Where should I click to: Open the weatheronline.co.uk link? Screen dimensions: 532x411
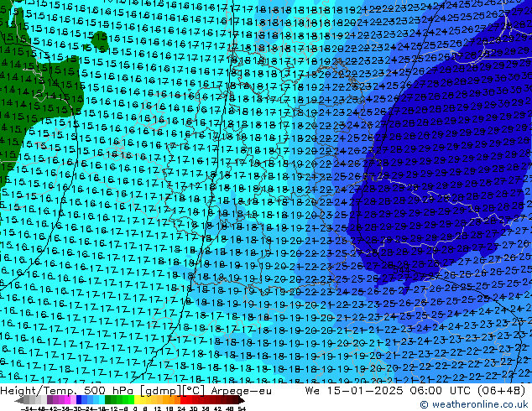tap(473, 404)
